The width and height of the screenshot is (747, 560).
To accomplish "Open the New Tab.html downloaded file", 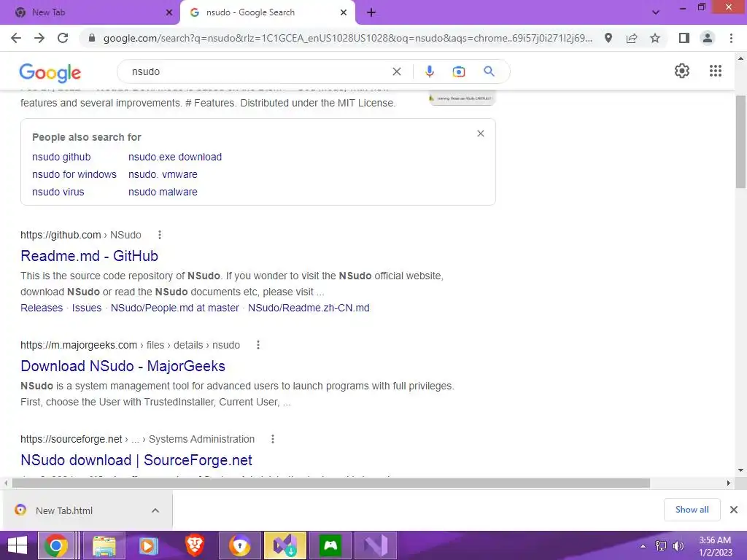I will [64, 510].
